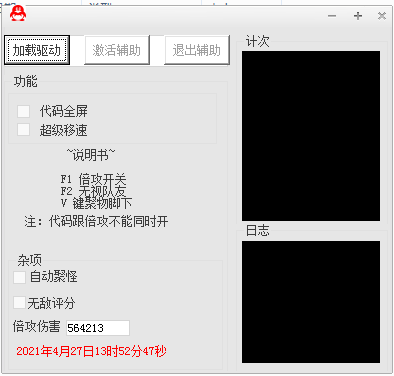The width and height of the screenshot is (394, 376).
Task: Click the black 日志 log panel
Action: click(x=311, y=302)
